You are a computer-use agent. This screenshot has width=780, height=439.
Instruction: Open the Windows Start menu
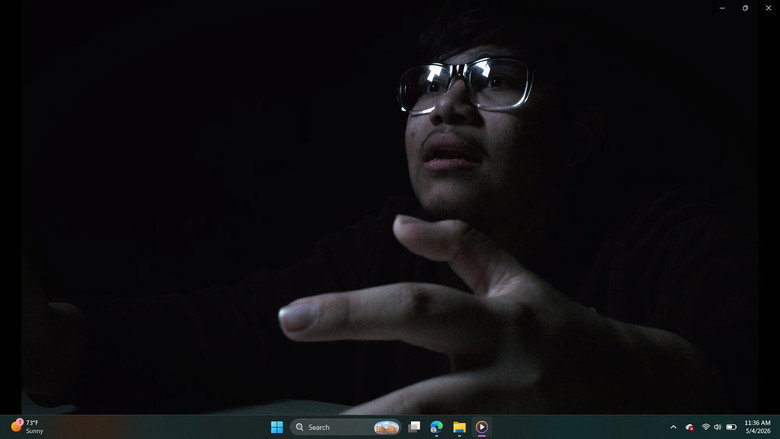[x=277, y=427]
